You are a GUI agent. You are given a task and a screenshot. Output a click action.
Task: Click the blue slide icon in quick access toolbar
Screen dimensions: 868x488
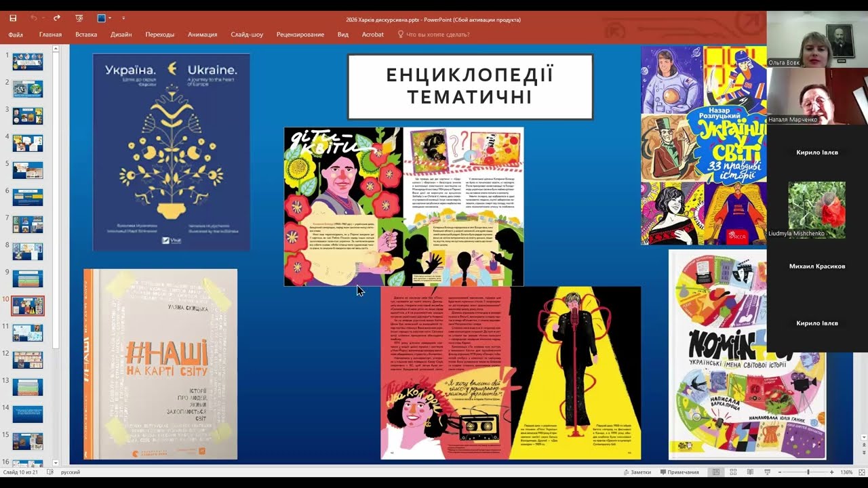pos(101,18)
